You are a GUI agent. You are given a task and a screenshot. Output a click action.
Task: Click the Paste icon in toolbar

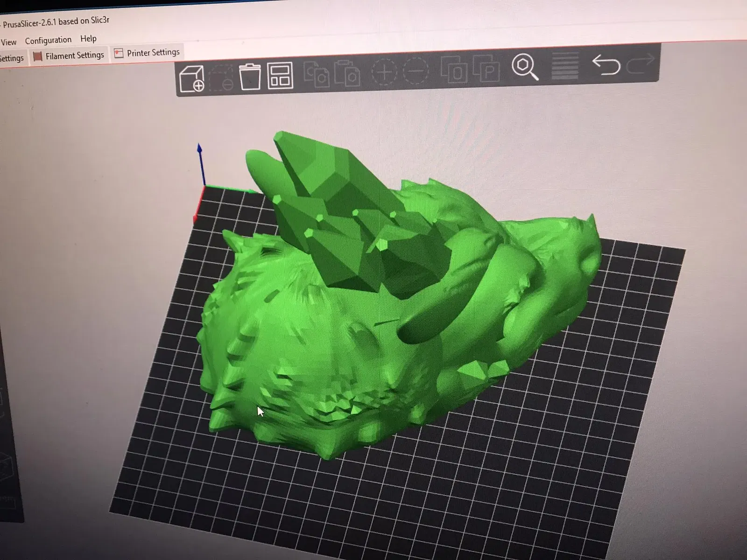click(347, 73)
